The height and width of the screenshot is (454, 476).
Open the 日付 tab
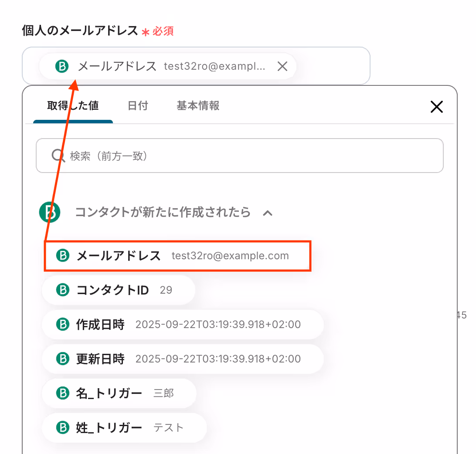pos(137,105)
